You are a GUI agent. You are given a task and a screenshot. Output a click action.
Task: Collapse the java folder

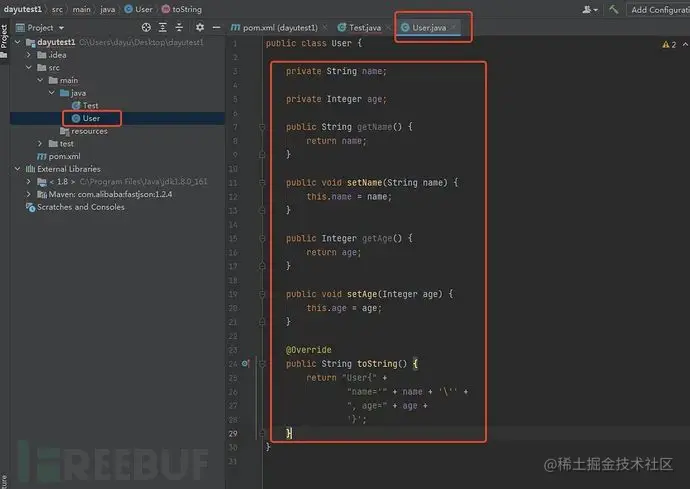point(51,93)
